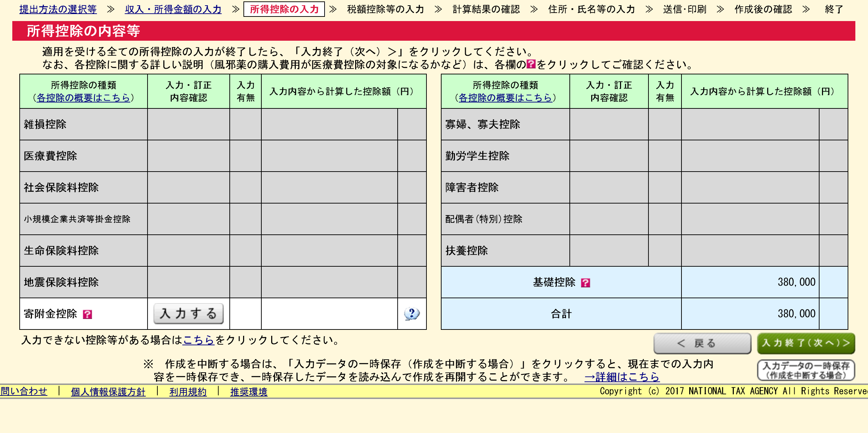Click the blue question bubble icon

point(411,314)
